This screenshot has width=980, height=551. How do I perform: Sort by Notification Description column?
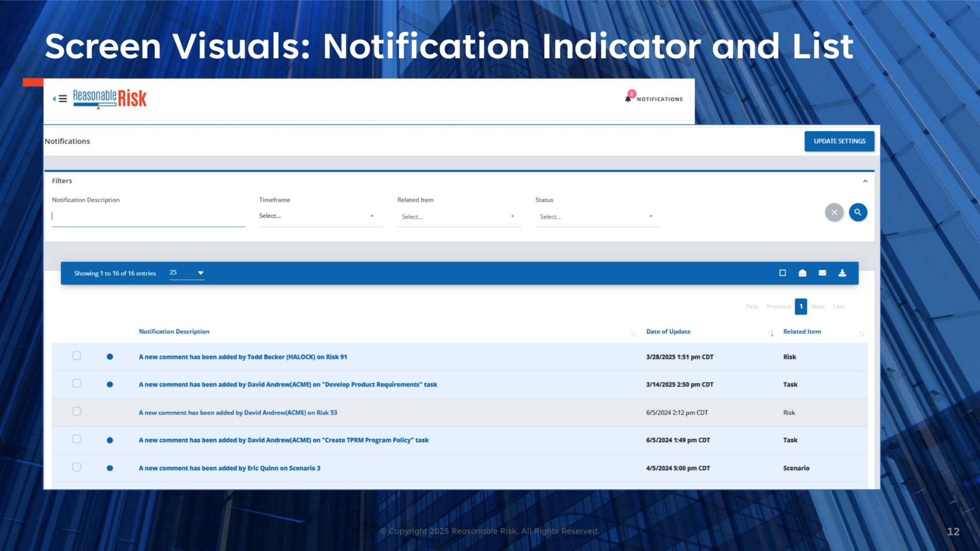click(174, 331)
